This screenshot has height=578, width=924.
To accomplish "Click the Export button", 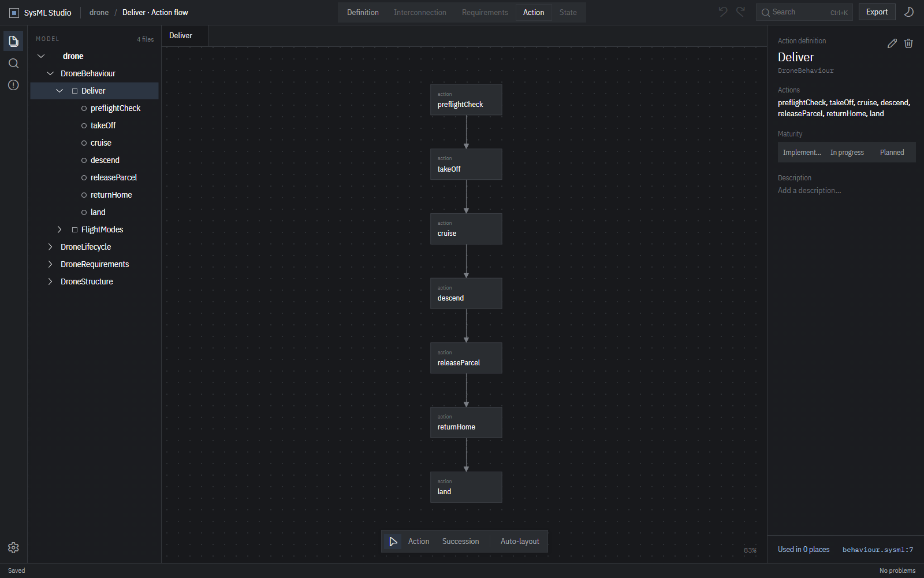I will pyautogui.click(x=877, y=12).
